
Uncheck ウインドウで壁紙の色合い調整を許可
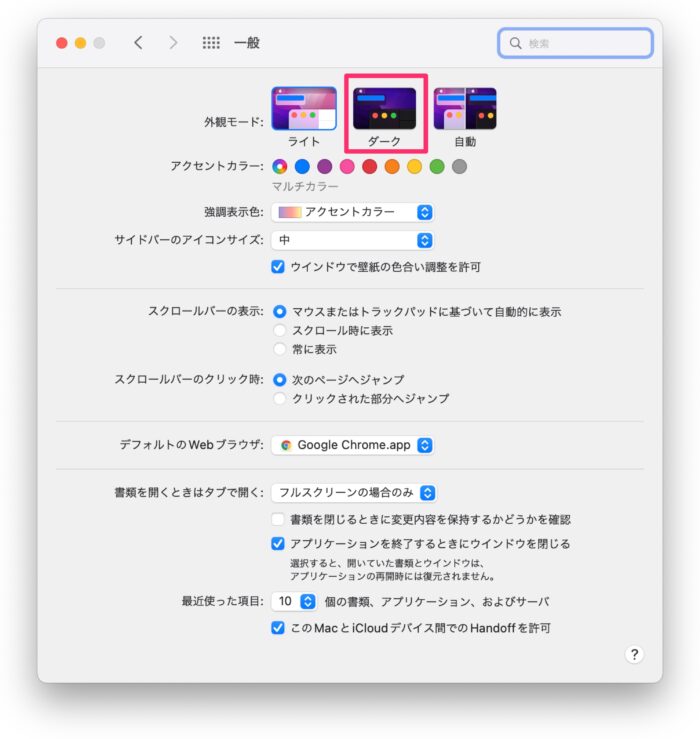click(279, 267)
